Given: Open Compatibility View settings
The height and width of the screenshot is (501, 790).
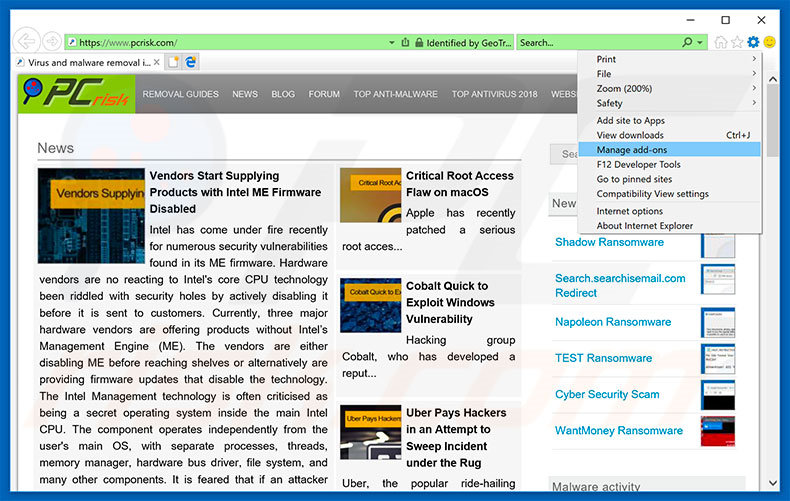Looking at the screenshot, I should pyautogui.click(x=670, y=194).
